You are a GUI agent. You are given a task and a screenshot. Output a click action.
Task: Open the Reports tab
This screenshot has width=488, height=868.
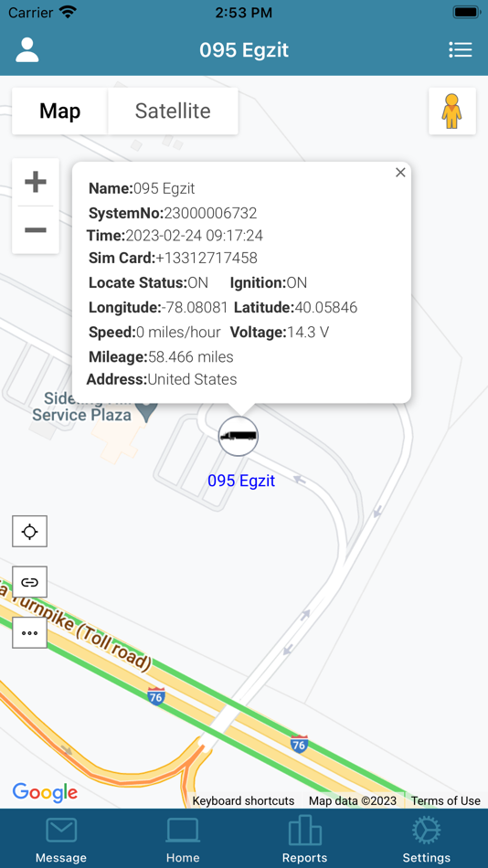pyautogui.click(x=304, y=840)
